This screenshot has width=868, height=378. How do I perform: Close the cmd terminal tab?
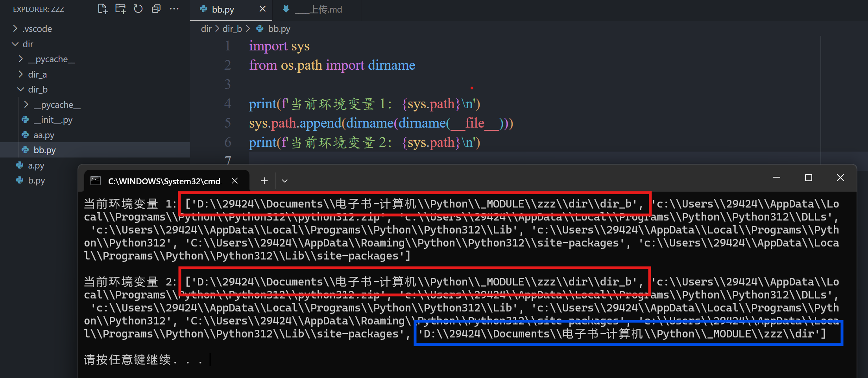(x=235, y=180)
